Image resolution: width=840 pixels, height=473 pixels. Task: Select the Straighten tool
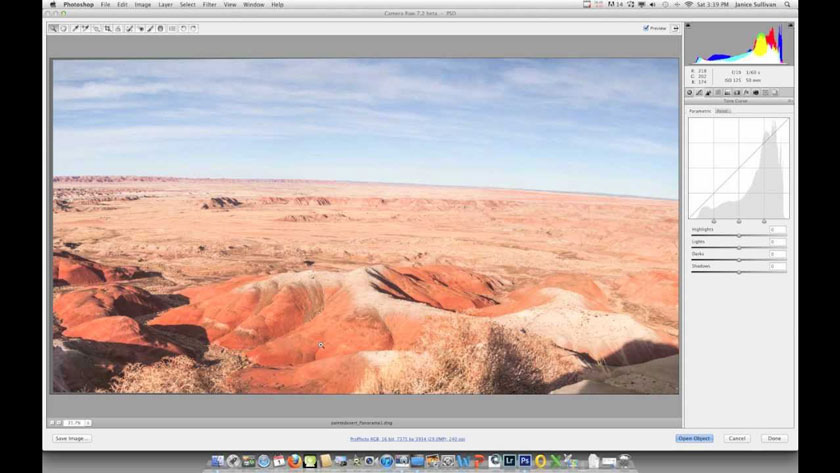click(118, 28)
